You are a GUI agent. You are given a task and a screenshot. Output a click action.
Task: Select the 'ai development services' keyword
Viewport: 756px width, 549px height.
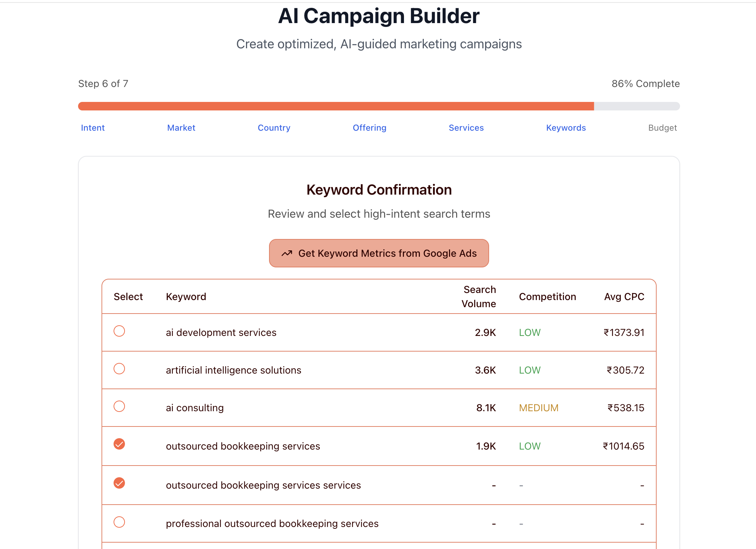click(119, 331)
